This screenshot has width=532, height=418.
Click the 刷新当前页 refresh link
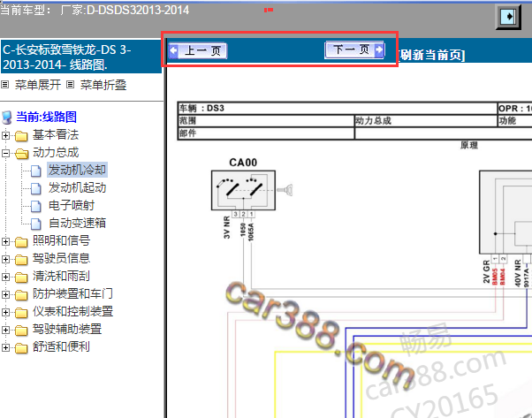[431, 55]
